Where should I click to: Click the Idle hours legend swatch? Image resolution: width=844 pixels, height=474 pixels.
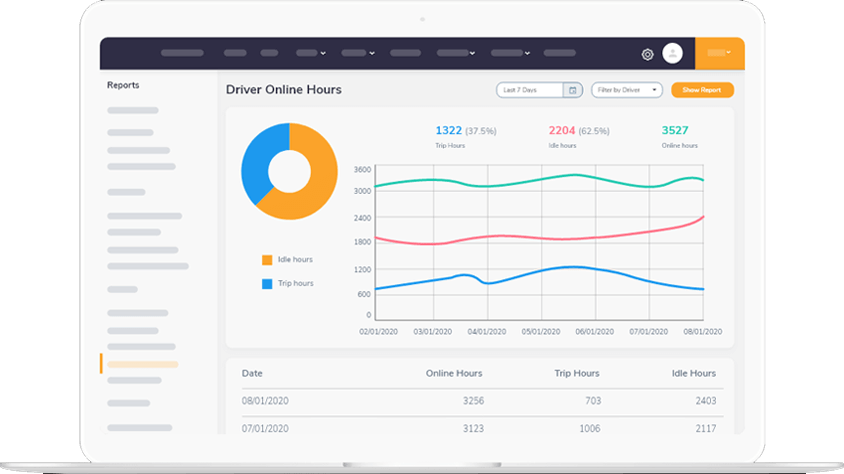267,260
